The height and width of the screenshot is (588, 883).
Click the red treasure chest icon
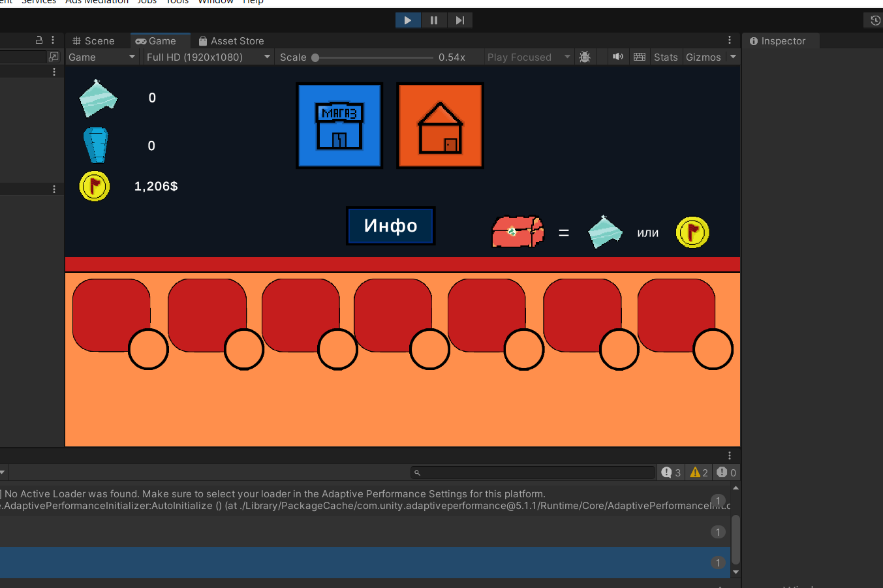coord(518,232)
